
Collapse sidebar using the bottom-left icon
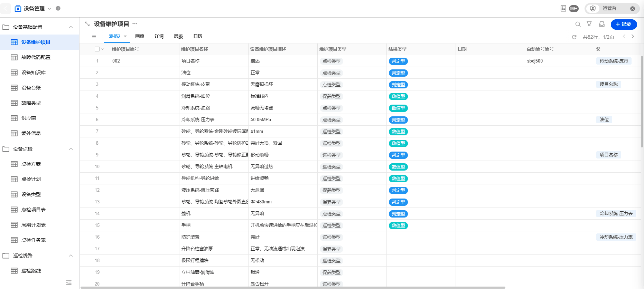click(69, 283)
